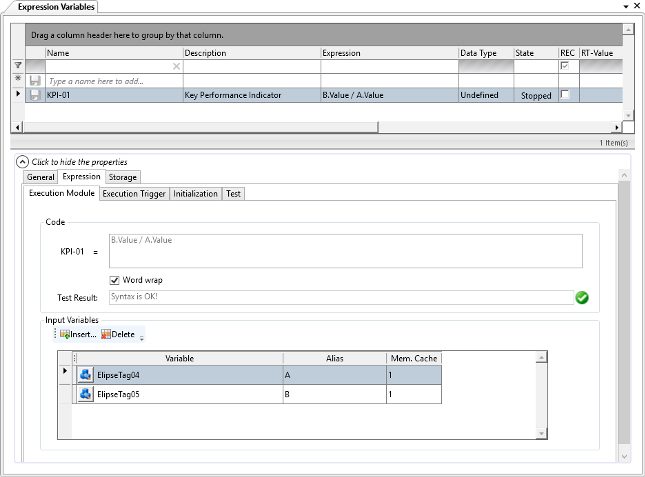645x477 pixels.
Task: Open the Execution Trigger tab
Action: (x=134, y=194)
